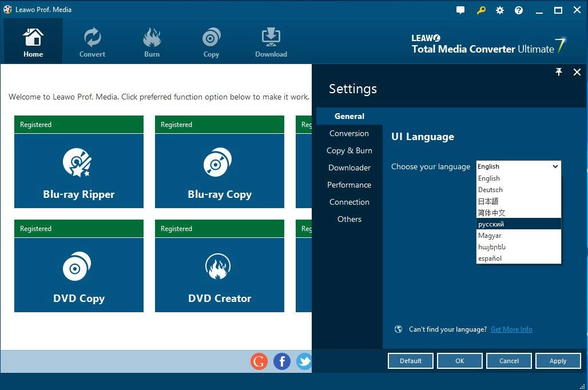The image size is (588, 390).
Task: Choose Deutsch from language list
Action: (x=519, y=190)
